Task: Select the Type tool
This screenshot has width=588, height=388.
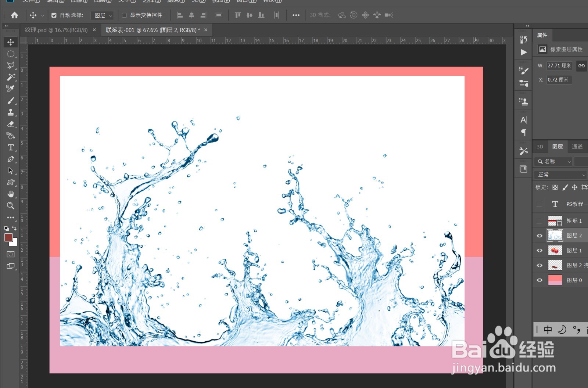Action: (x=11, y=147)
